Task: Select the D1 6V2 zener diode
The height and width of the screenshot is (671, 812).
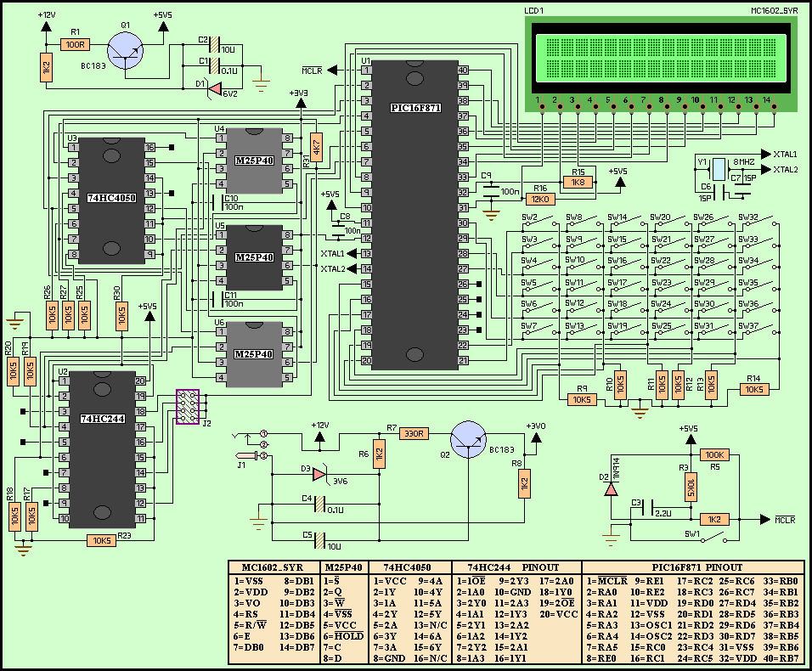Action: click(216, 87)
